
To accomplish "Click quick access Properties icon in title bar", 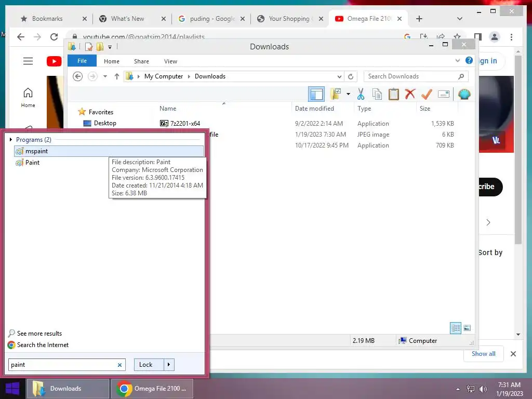I will tap(89, 46).
